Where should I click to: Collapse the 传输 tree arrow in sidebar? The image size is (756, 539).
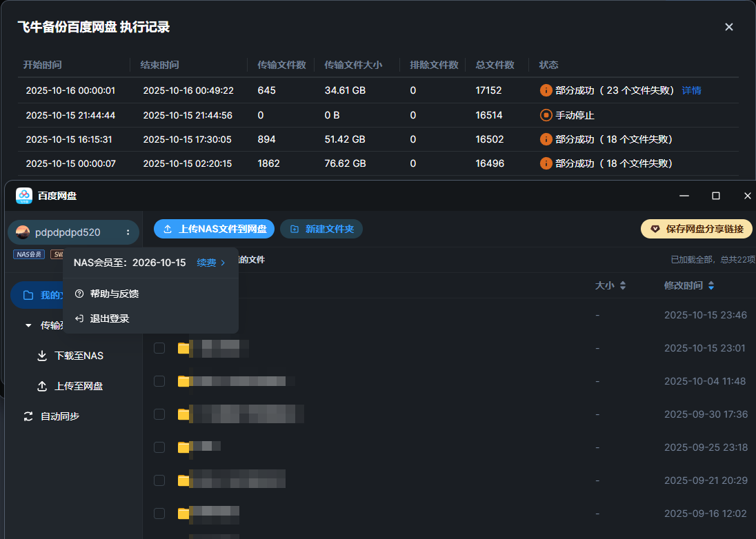tap(28, 325)
